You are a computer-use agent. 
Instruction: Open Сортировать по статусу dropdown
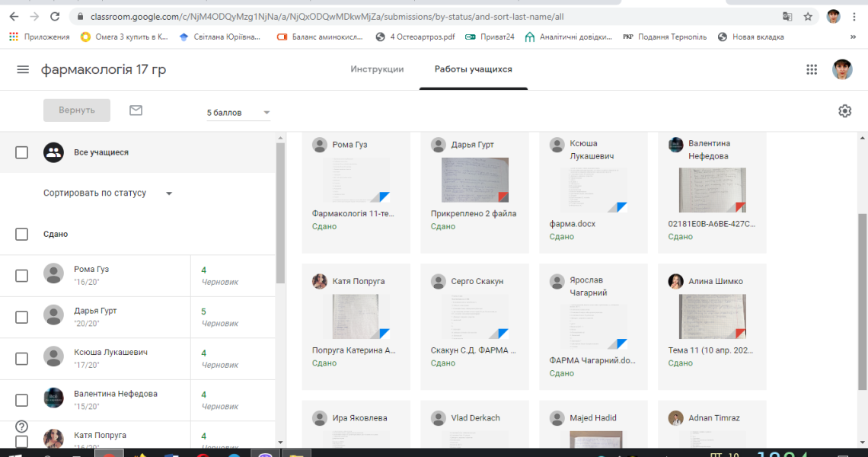click(108, 193)
